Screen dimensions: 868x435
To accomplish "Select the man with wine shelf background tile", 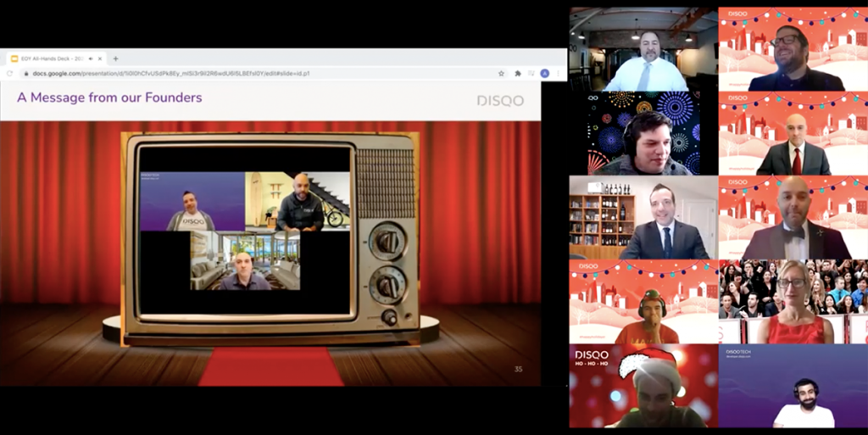I will click(x=643, y=217).
